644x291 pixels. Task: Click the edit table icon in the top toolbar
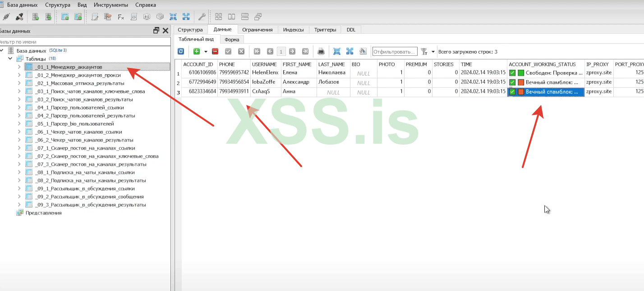tap(78, 17)
